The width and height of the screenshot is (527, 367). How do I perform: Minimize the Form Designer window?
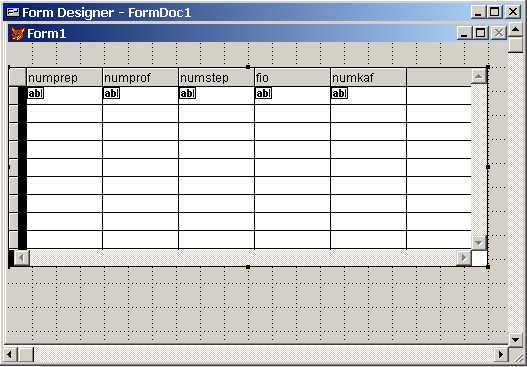(x=478, y=12)
